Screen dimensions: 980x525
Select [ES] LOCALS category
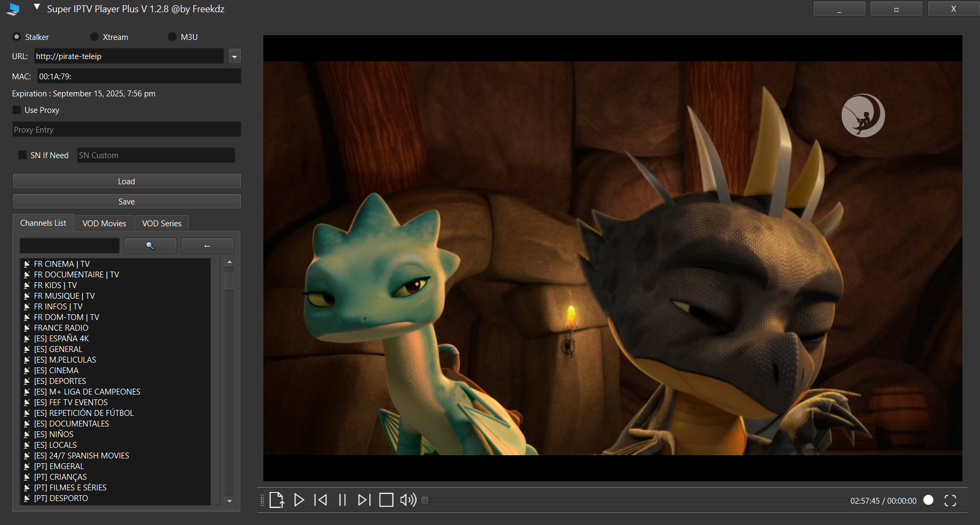click(55, 445)
